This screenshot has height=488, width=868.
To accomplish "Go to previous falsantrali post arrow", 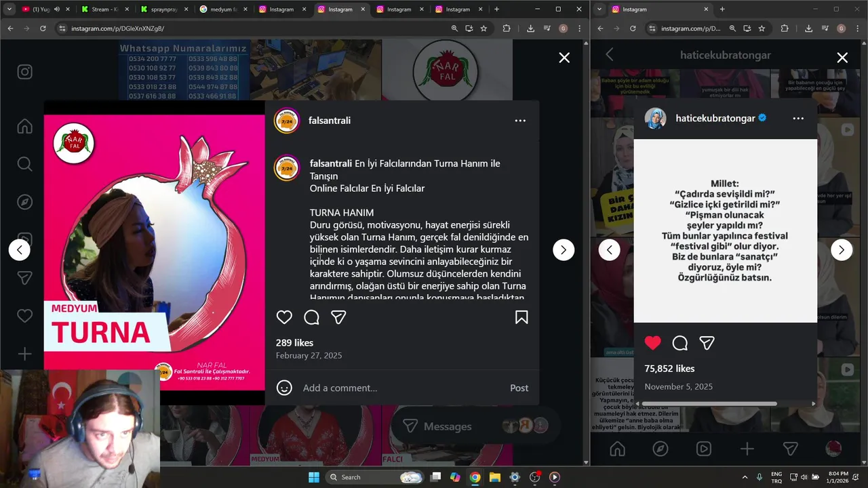I will click(20, 250).
